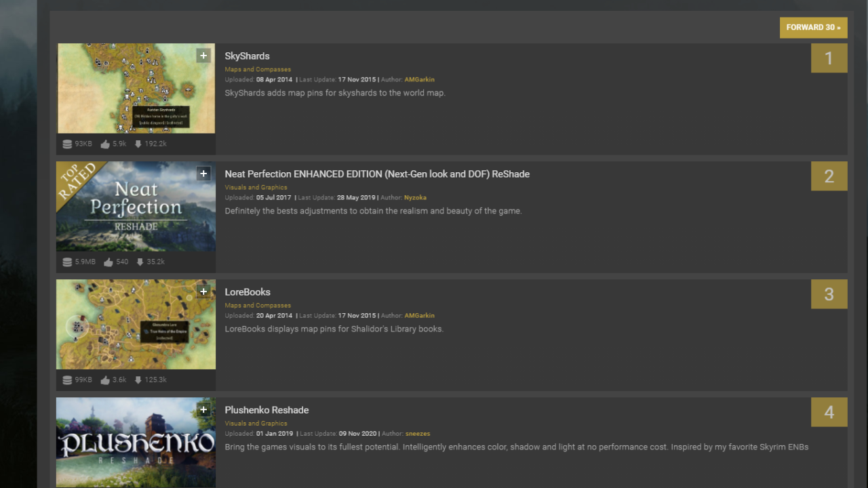Click the 125.3k download count under LoreBooks
This screenshot has height=488, width=868.
pyautogui.click(x=155, y=380)
